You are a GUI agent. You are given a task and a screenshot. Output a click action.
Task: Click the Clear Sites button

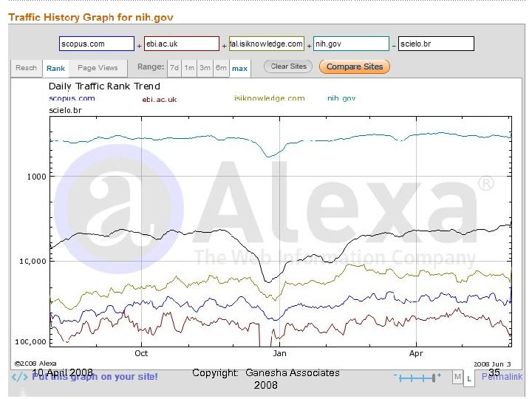click(x=288, y=66)
